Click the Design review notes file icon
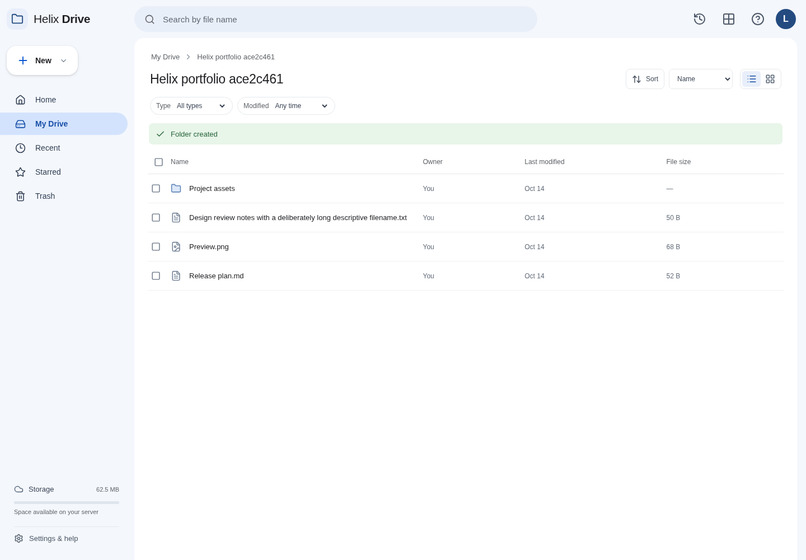Viewport: 806px width, 560px height. click(176, 218)
